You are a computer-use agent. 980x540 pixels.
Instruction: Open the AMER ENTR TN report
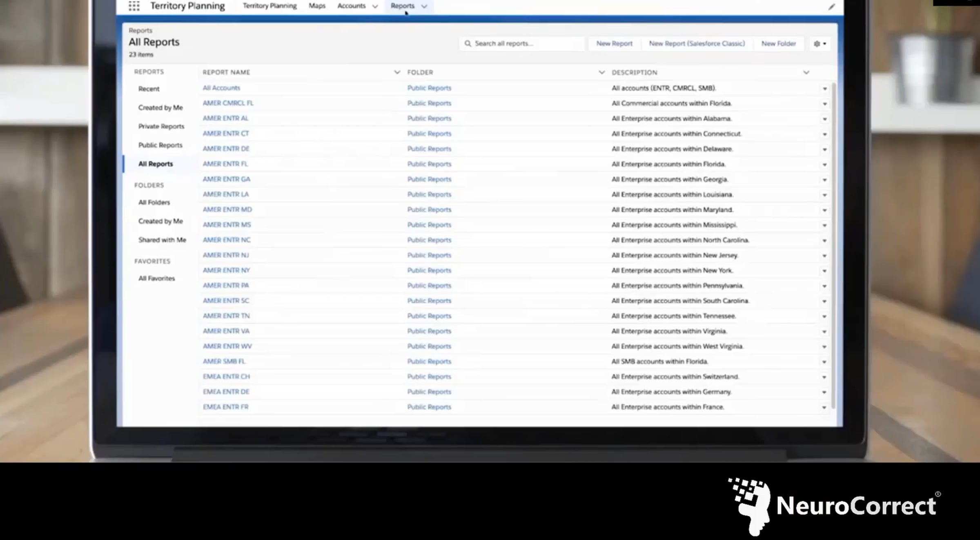point(226,316)
